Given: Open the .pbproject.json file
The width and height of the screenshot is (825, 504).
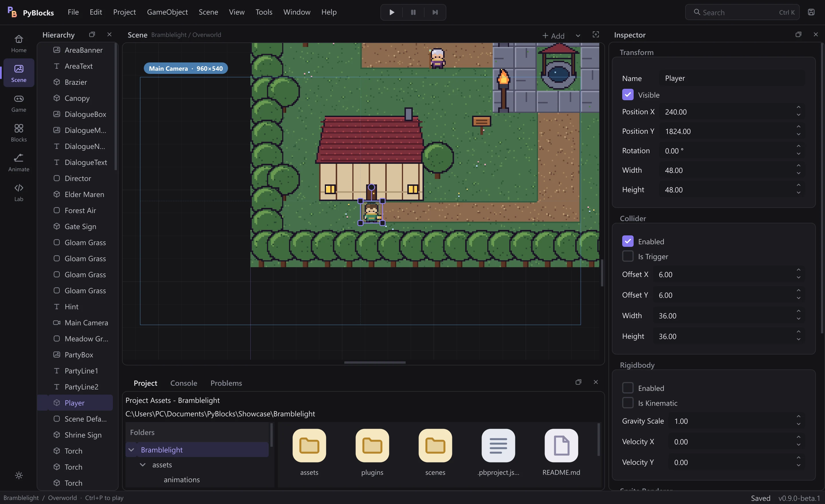Looking at the screenshot, I should click(x=498, y=452).
